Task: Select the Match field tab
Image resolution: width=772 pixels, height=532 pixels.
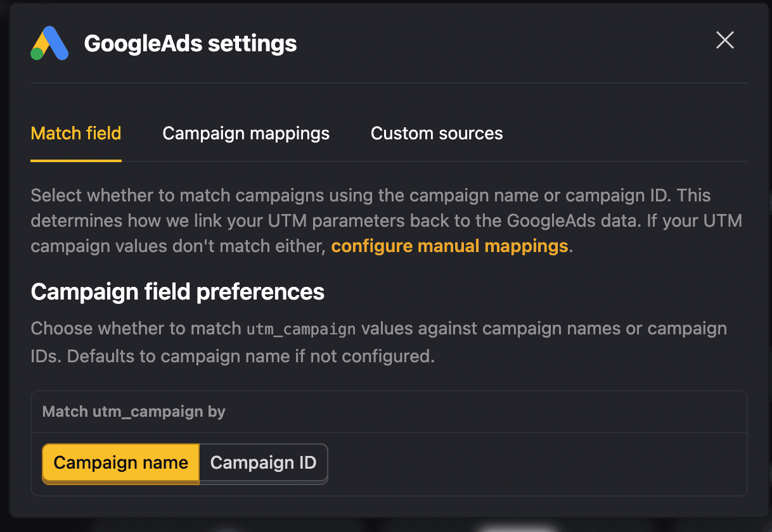Action: click(75, 133)
